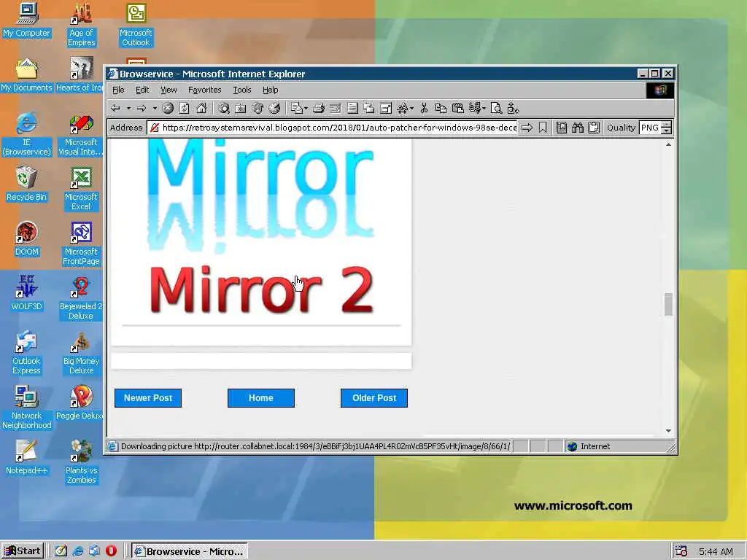Select the Outlook Express desktop icon

pos(26,353)
